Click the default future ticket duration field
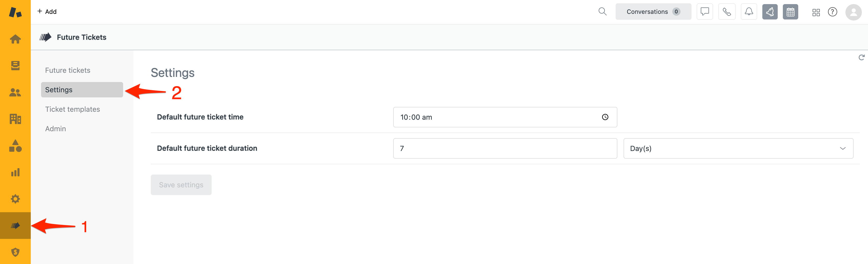The image size is (868, 264). tap(505, 148)
